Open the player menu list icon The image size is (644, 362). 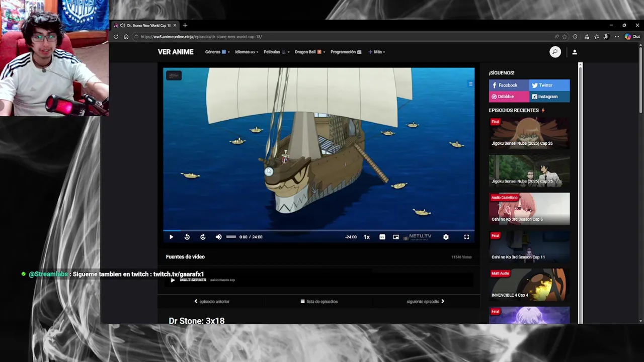[470, 84]
